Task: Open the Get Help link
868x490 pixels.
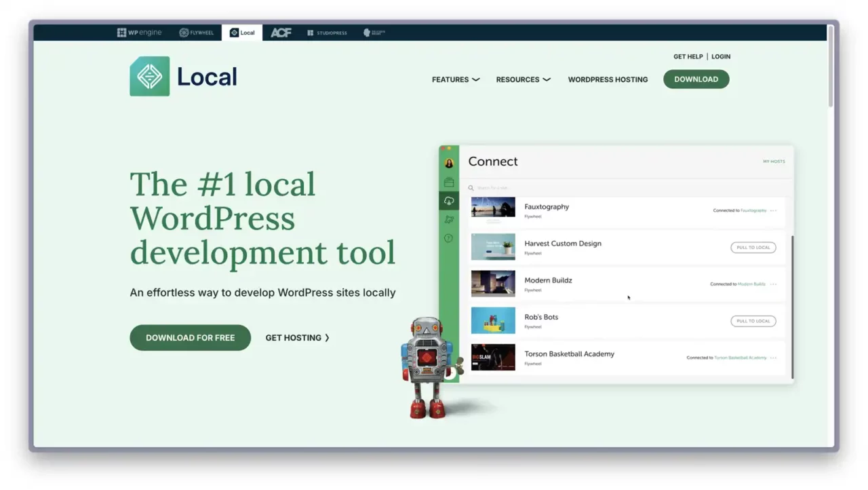Action: coord(688,56)
